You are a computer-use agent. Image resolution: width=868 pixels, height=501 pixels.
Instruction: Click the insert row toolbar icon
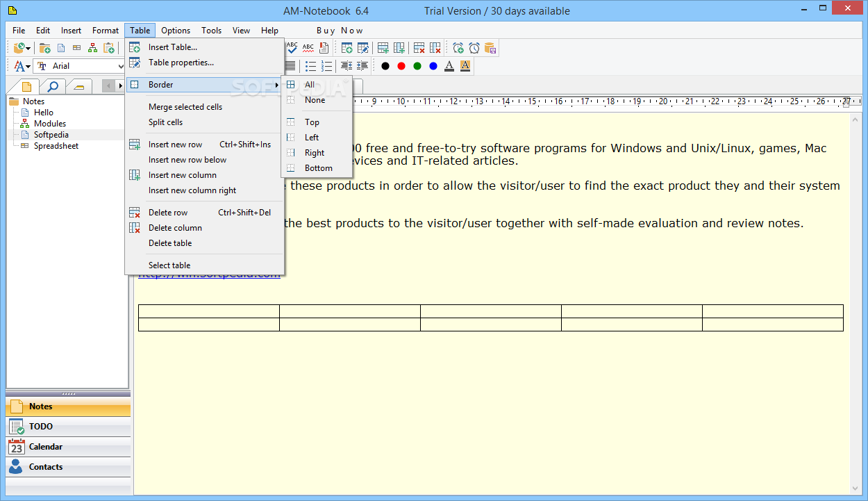[383, 48]
